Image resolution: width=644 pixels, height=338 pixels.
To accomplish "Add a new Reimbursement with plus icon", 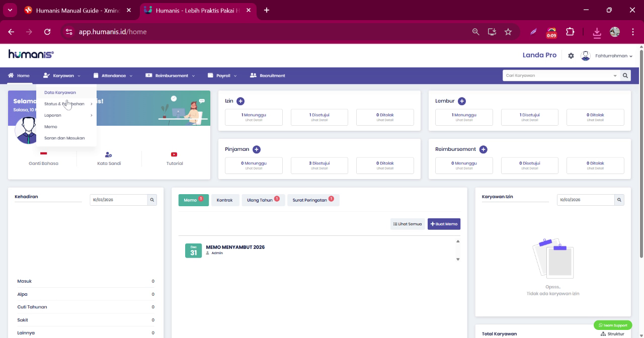I will pyautogui.click(x=484, y=149).
